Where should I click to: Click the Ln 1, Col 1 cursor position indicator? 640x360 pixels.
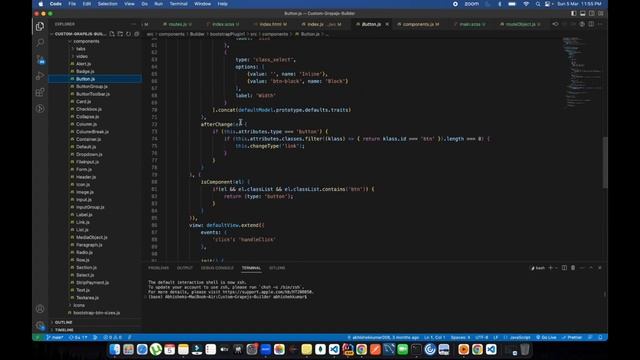pyautogui.click(x=435, y=338)
